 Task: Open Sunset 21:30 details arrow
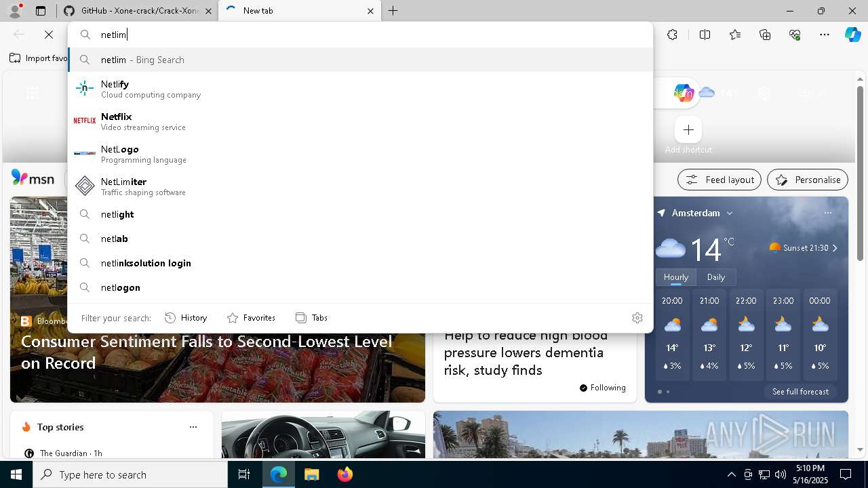(x=835, y=248)
